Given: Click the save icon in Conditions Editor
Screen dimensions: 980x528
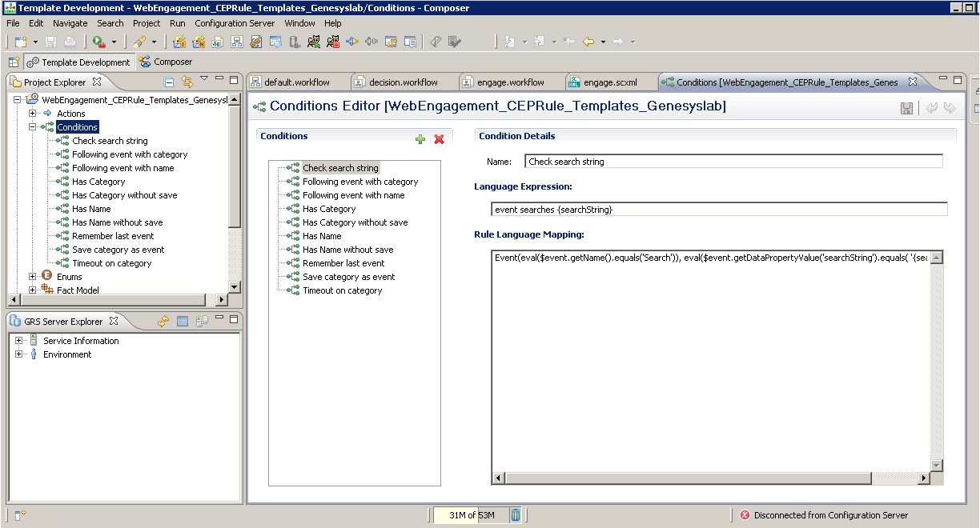Looking at the screenshot, I should tap(907, 108).
